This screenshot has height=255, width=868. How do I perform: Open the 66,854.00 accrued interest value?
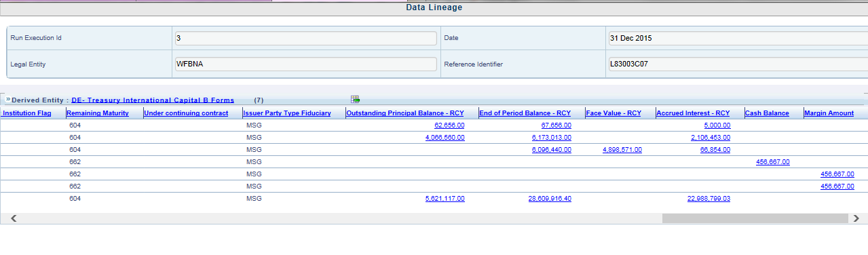(x=715, y=150)
